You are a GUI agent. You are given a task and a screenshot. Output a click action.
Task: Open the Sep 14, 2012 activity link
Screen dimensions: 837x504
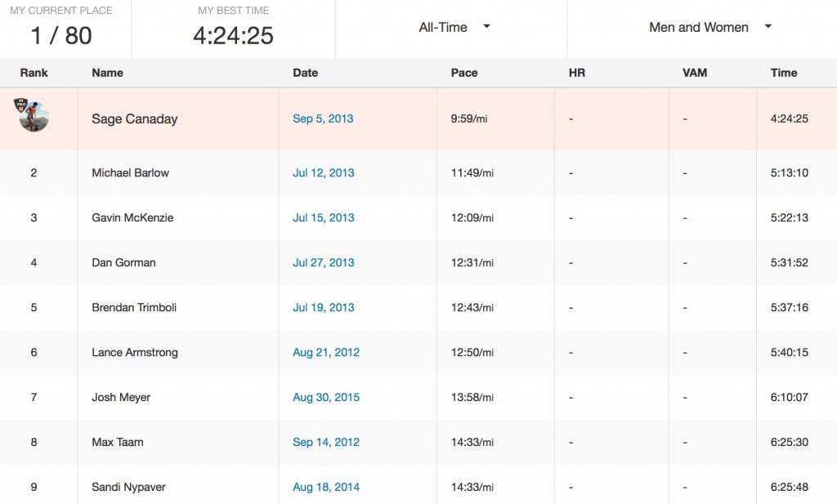(x=325, y=443)
